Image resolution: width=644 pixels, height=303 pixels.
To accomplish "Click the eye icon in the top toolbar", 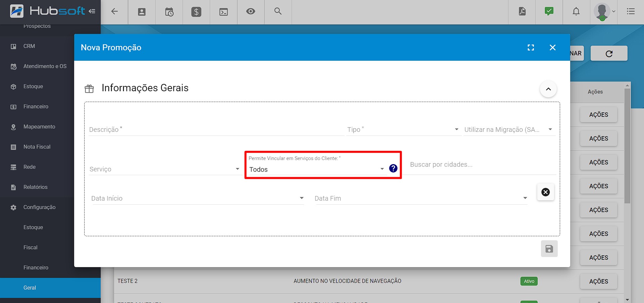I will (x=251, y=11).
